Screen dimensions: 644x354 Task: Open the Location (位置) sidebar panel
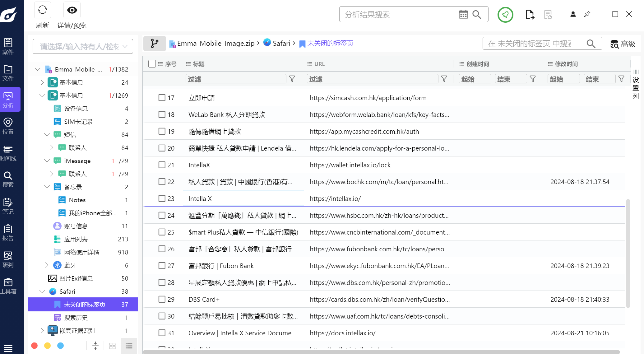point(8,126)
